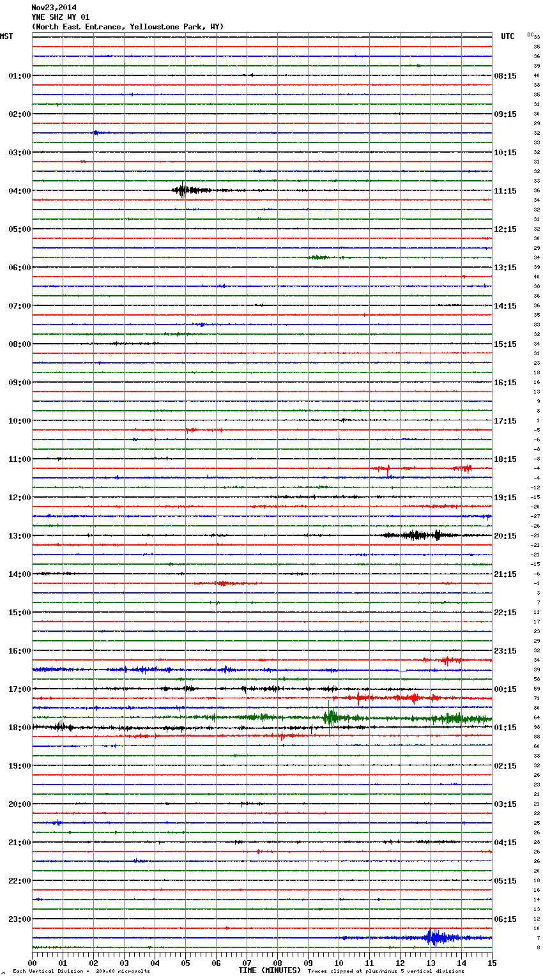Select the 20:00 MST time label
543x980 pixels.
19,804
